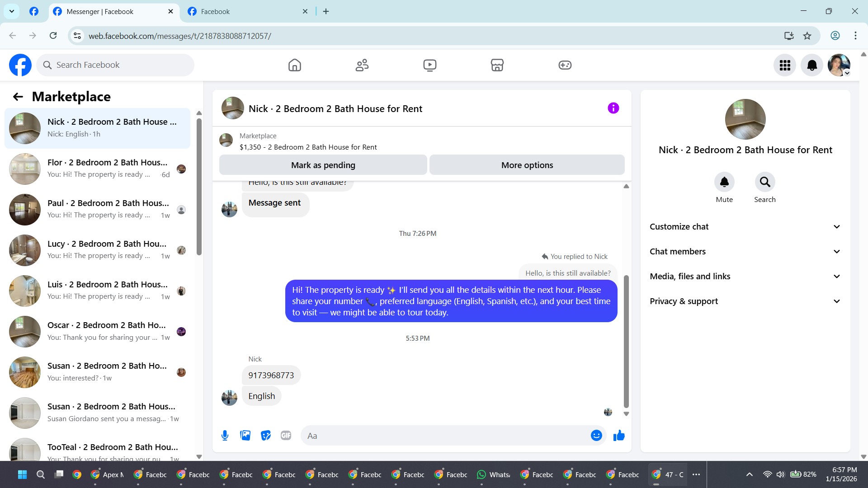
Task: Click the More options button
Action: tap(527, 165)
